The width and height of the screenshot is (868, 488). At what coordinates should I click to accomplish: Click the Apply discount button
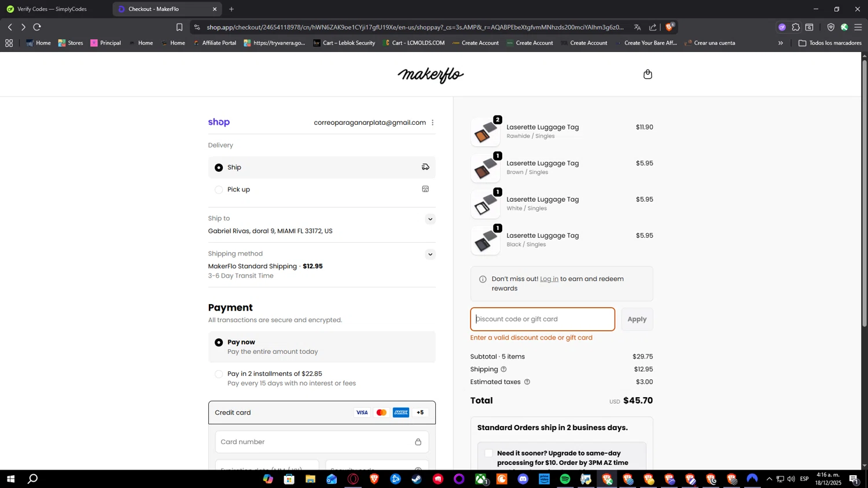coord(637,319)
